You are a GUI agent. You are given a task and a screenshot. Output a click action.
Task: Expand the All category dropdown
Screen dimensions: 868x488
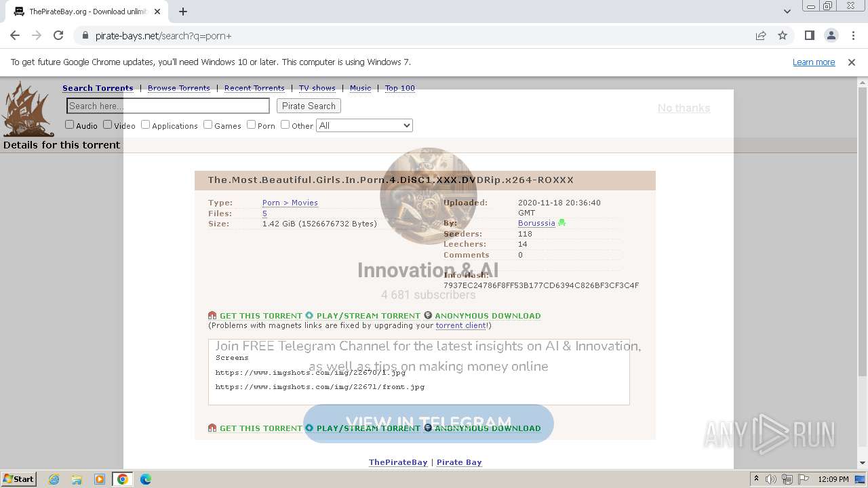(364, 125)
